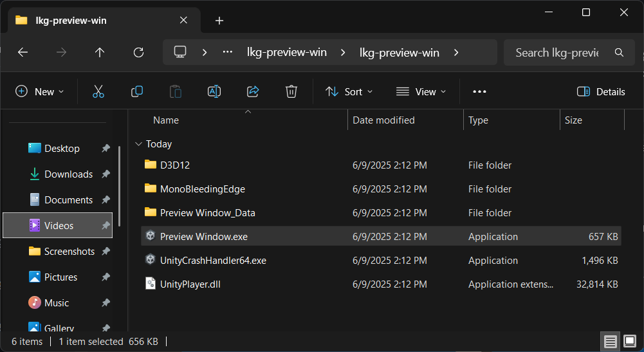Viewport: 644px width, 352px height.
Task: Sort by Date modified column header
Action: point(384,120)
